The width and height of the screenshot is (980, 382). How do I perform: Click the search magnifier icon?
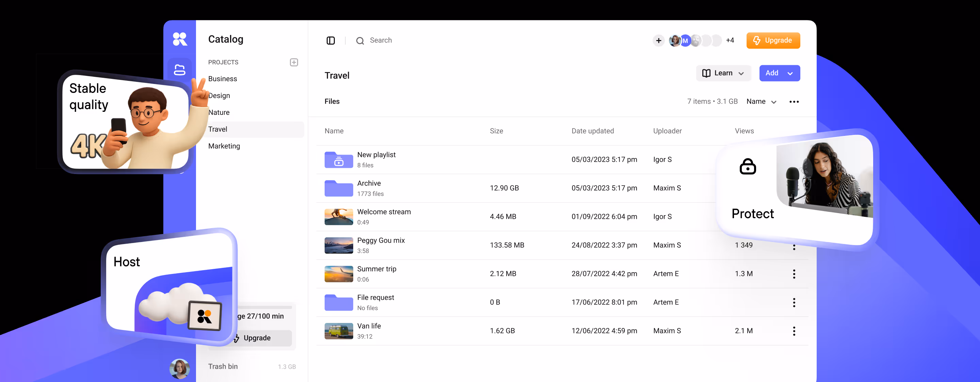click(x=360, y=41)
